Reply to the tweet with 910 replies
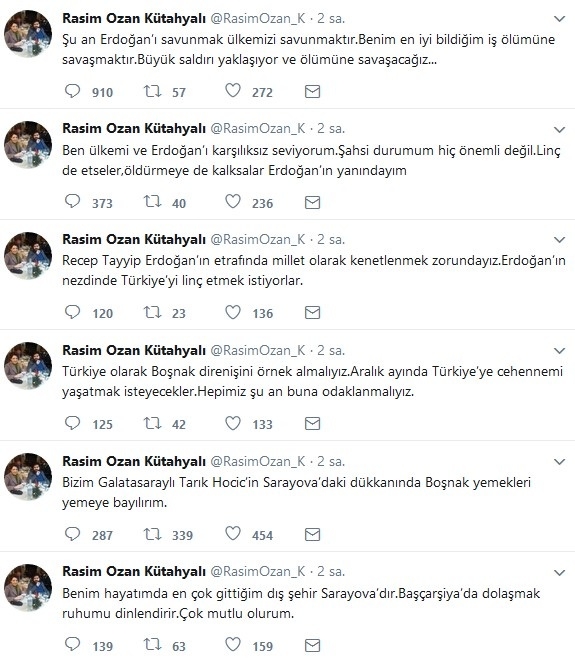This screenshot has height=661, width=575. pos(72,91)
